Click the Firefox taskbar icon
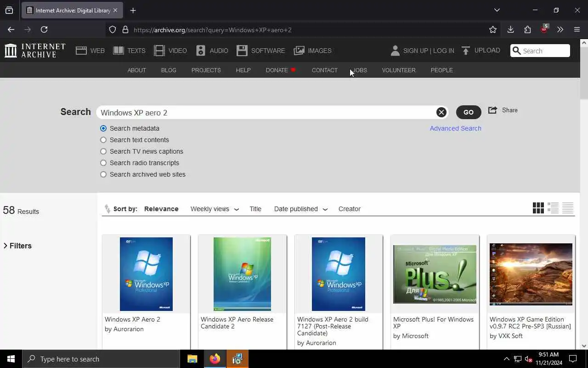 [x=215, y=359]
